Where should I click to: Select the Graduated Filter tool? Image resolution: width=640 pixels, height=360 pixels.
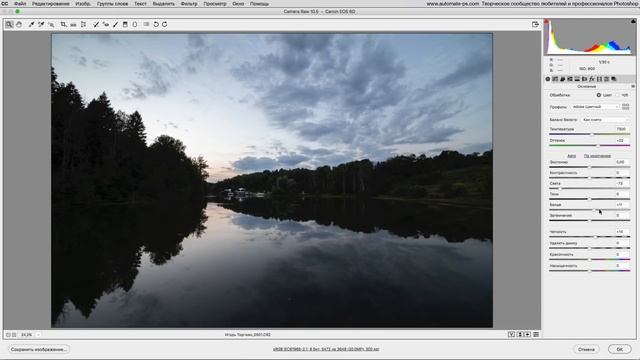pos(125,24)
